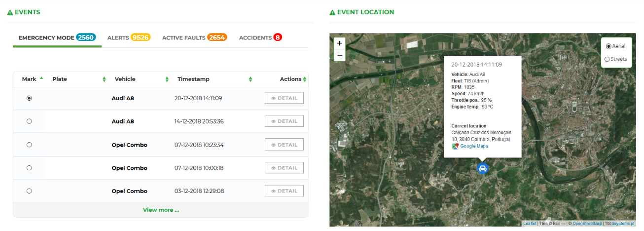Click 'Fleet: TIS (Admin)' in popup
The height and width of the screenshot is (231, 644).
(x=470, y=80)
